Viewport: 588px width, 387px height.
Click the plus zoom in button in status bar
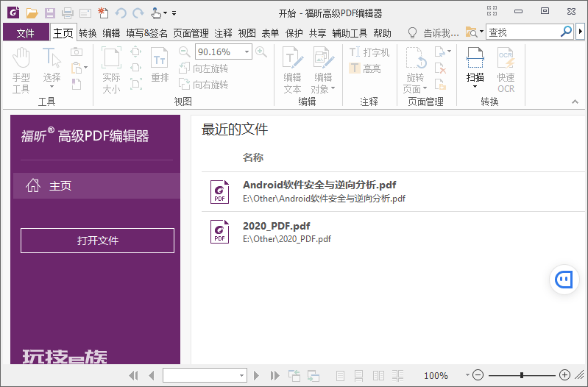564,374
